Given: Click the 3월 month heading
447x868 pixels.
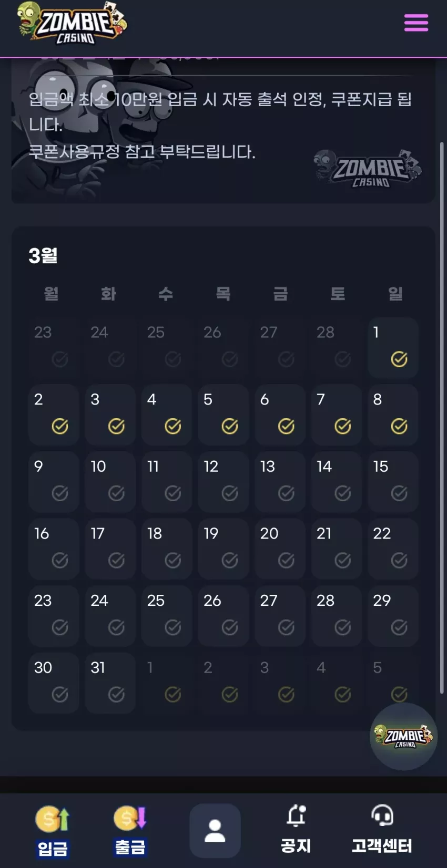Looking at the screenshot, I should (x=43, y=256).
